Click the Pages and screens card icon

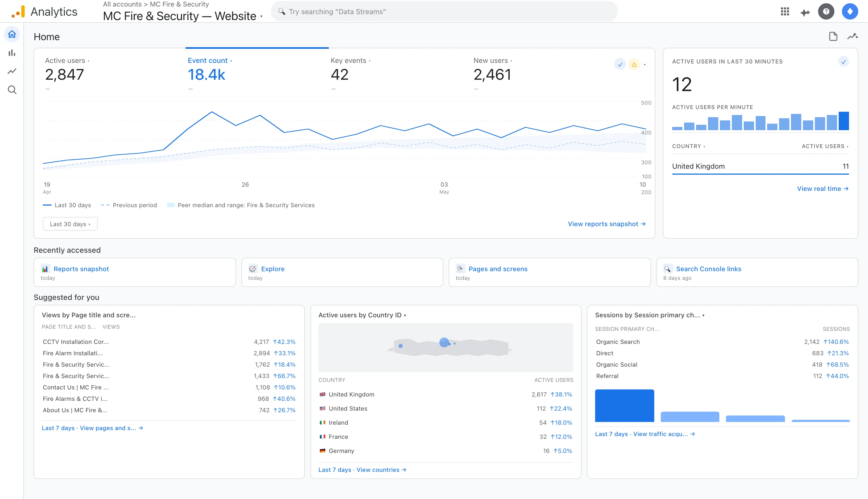coord(460,269)
